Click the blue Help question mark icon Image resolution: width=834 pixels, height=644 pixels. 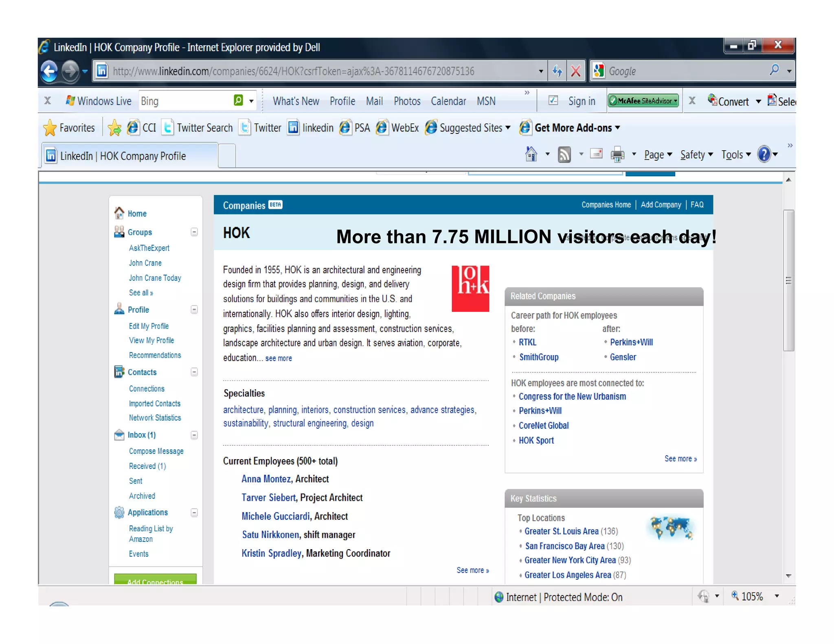tap(764, 154)
